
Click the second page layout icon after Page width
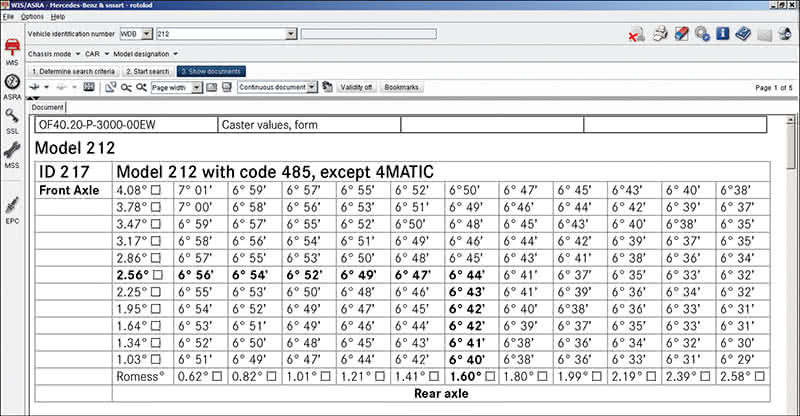(x=227, y=87)
